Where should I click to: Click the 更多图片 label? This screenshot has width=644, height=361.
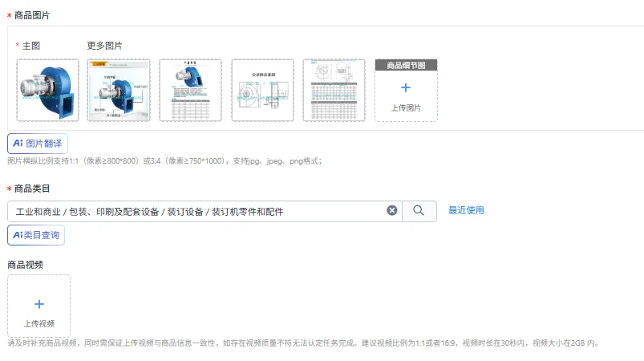click(x=105, y=46)
